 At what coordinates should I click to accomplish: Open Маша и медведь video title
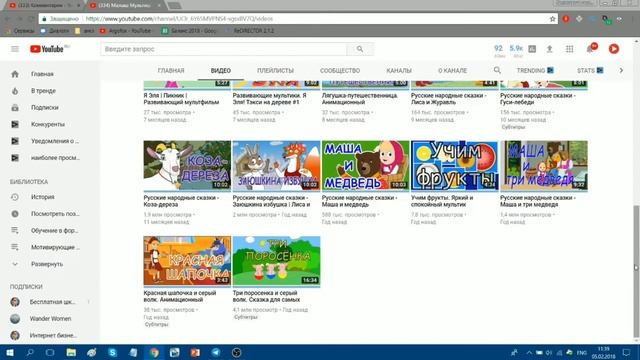pyautogui.click(x=359, y=201)
